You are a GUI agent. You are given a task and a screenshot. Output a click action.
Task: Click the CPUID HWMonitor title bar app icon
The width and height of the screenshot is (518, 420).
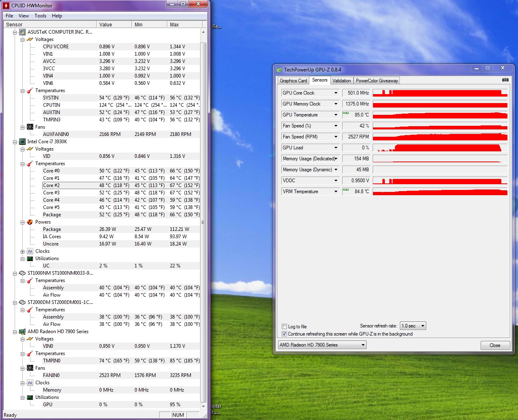(x=6, y=6)
